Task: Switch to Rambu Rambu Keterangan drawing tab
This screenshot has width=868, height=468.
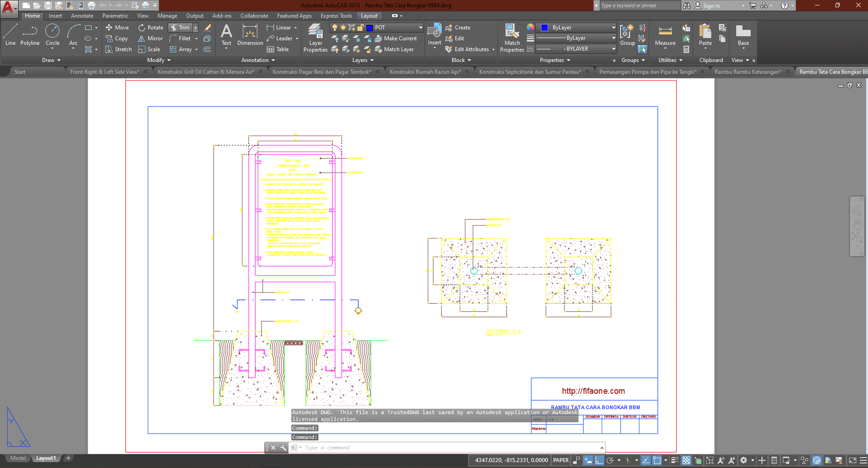Action: click(x=747, y=72)
